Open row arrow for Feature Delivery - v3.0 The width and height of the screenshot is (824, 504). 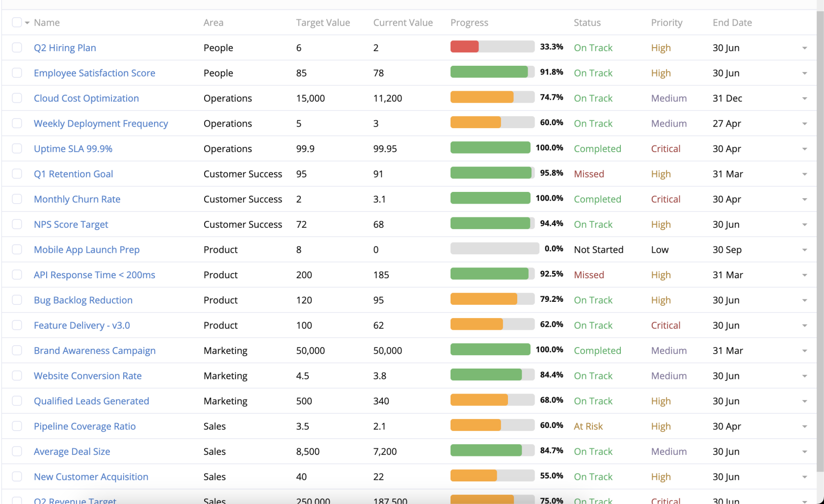click(804, 326)
